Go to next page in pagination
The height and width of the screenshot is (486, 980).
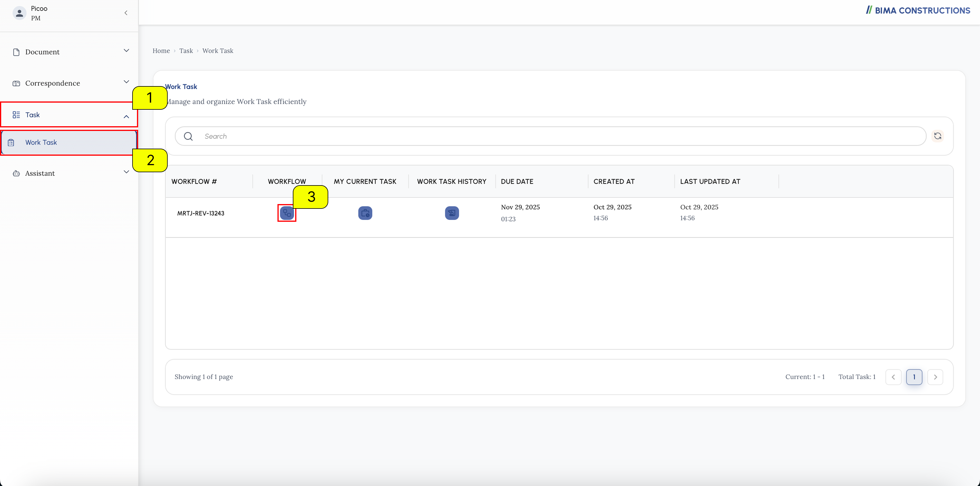935,377
